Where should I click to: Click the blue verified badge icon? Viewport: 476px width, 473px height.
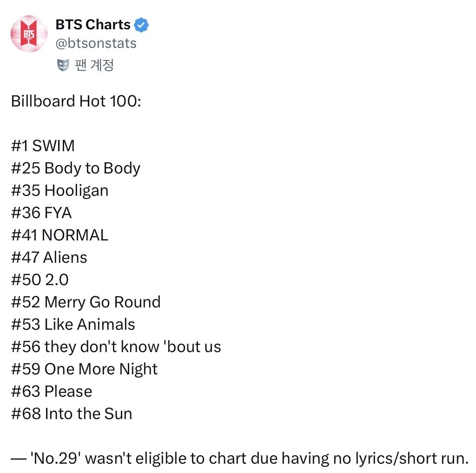141,24
